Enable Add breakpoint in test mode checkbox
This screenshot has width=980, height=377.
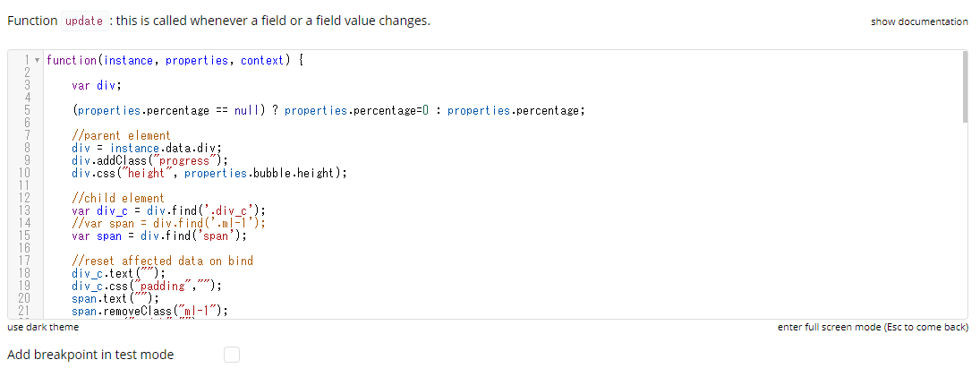(232, 355)
